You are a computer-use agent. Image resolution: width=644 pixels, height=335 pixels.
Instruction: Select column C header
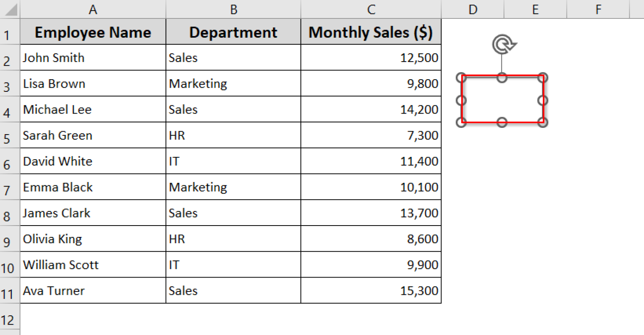[371, 9]
